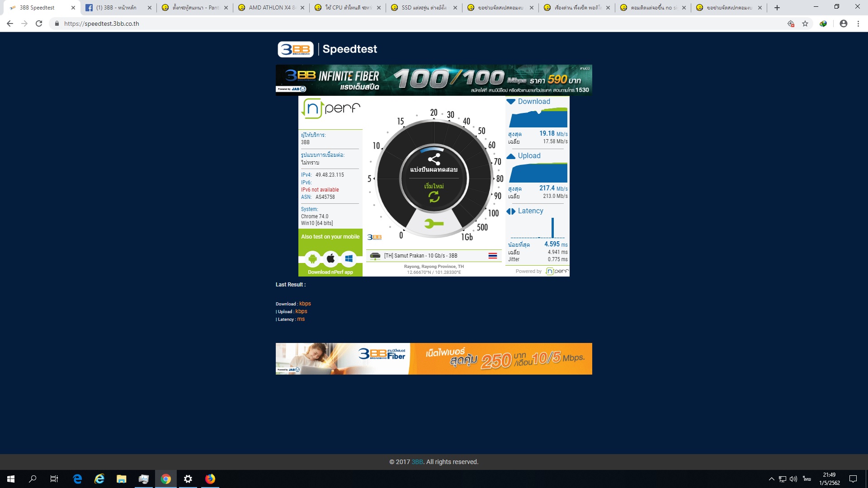Restart the speed test via green refresh icon

coord(434,197)
